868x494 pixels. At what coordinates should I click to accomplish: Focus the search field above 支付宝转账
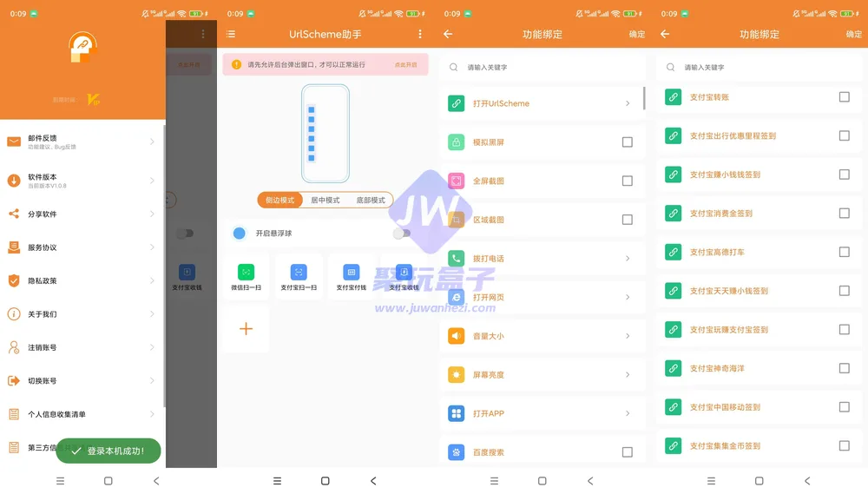(x=759, y=67)
